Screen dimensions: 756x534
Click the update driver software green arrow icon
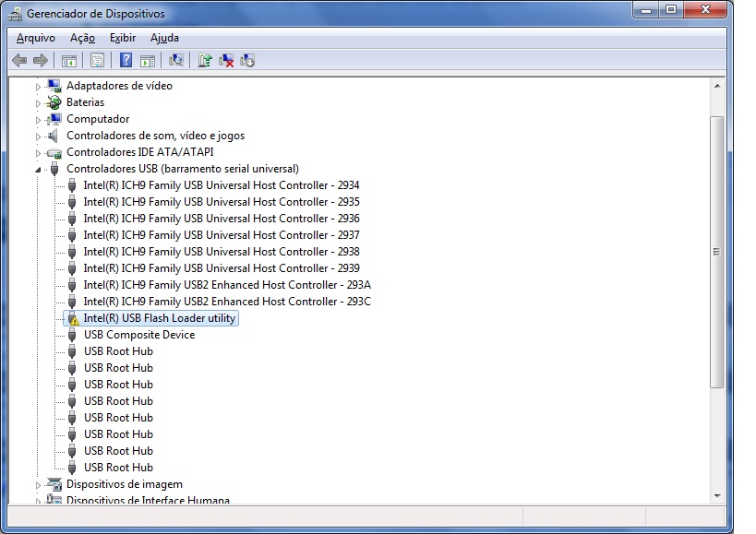205,60
